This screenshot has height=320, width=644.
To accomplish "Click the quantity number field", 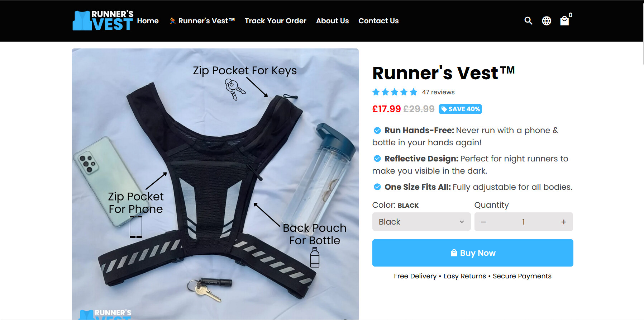I will tap(524, 222).
